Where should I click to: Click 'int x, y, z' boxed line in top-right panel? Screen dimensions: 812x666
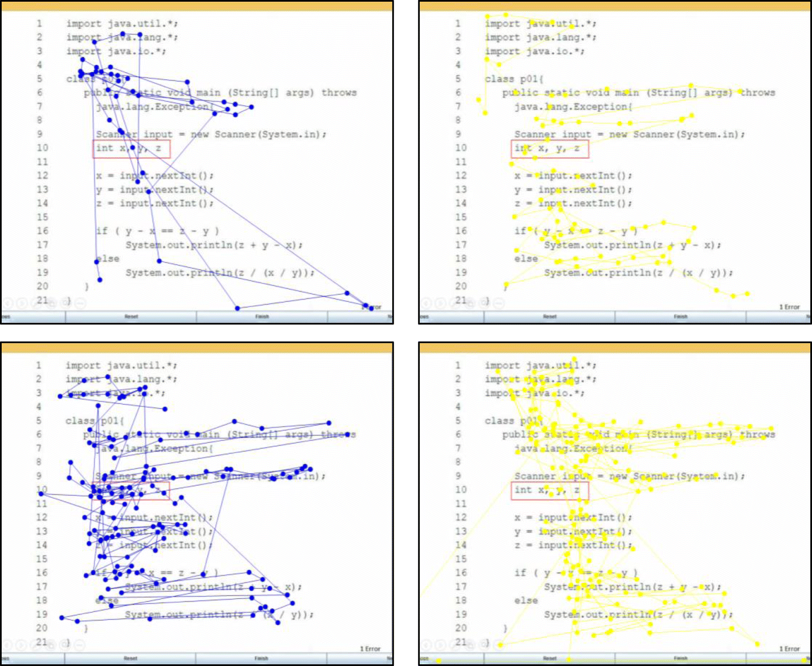[x=550, y=149]
